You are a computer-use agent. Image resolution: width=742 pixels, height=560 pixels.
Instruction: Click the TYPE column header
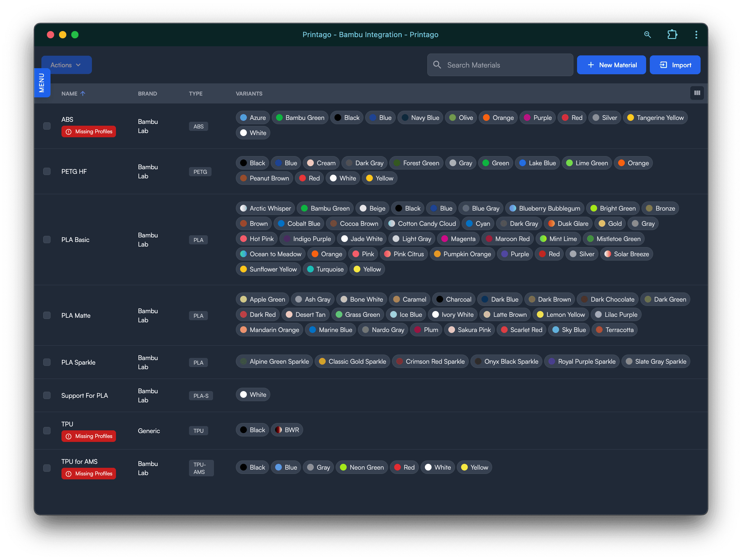tap(196, 94)
